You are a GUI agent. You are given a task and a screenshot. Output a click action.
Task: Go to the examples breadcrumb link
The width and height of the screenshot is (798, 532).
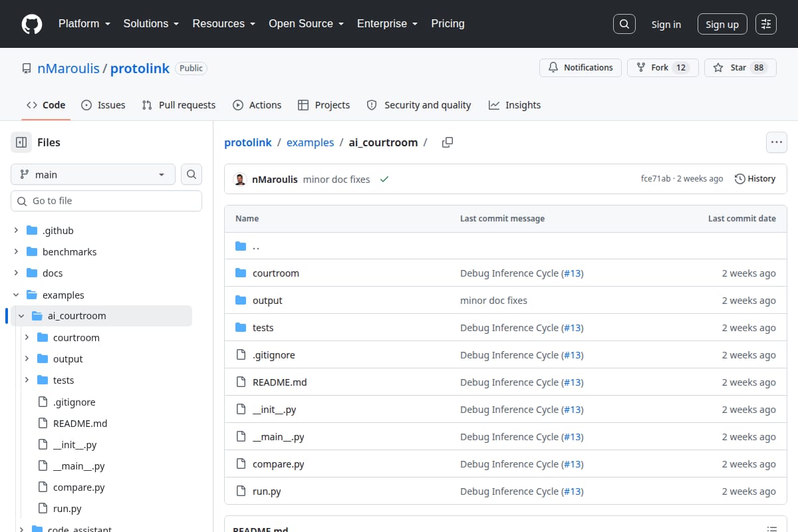pos(310,142)
